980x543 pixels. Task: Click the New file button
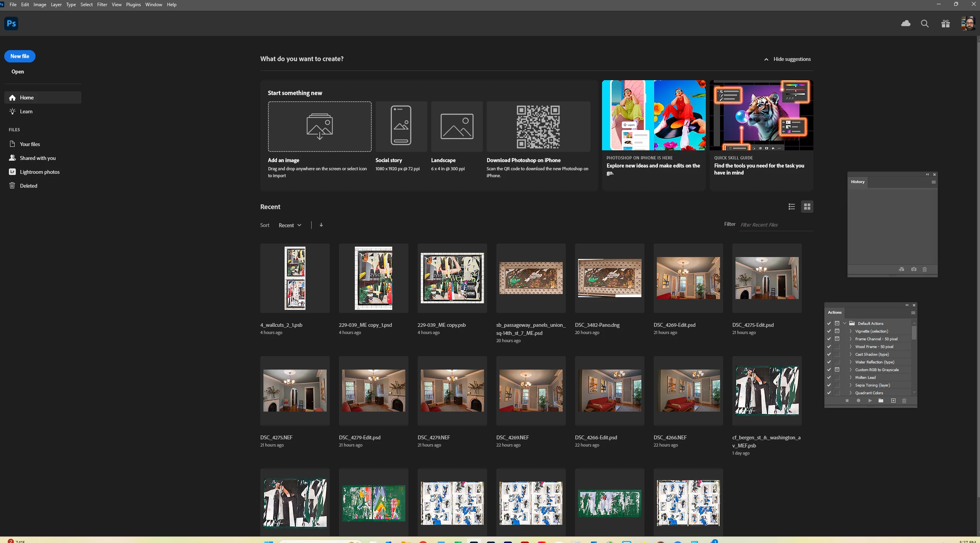click(x=20, y=56)
